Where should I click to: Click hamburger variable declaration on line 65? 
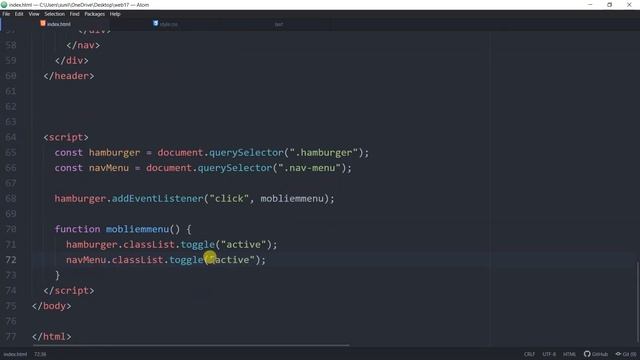(114, 153)
